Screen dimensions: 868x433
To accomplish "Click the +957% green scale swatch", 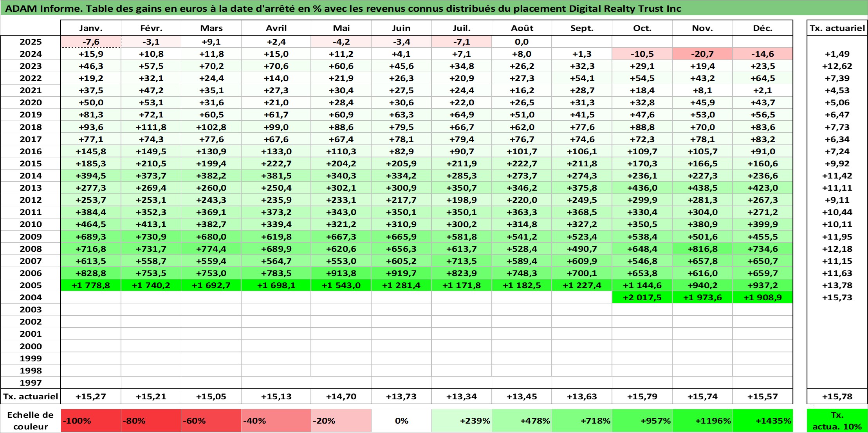I will point(642,420).
